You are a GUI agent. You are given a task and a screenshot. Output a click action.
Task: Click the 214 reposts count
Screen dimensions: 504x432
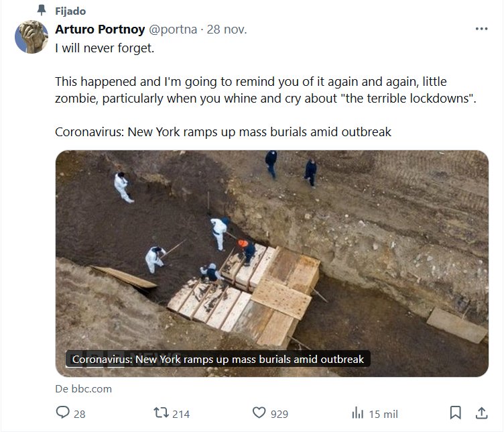(x=181, y=413)
